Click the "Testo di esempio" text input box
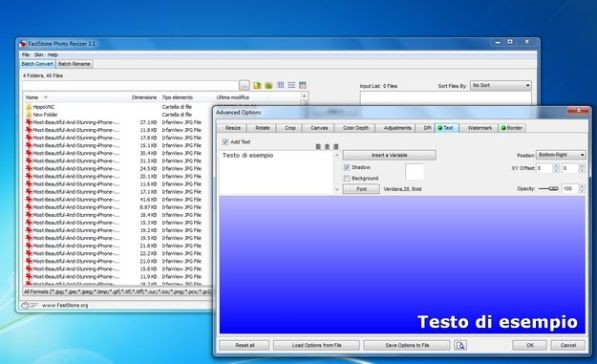This screenshot has height=364, width=597. [x=277, y=172]
